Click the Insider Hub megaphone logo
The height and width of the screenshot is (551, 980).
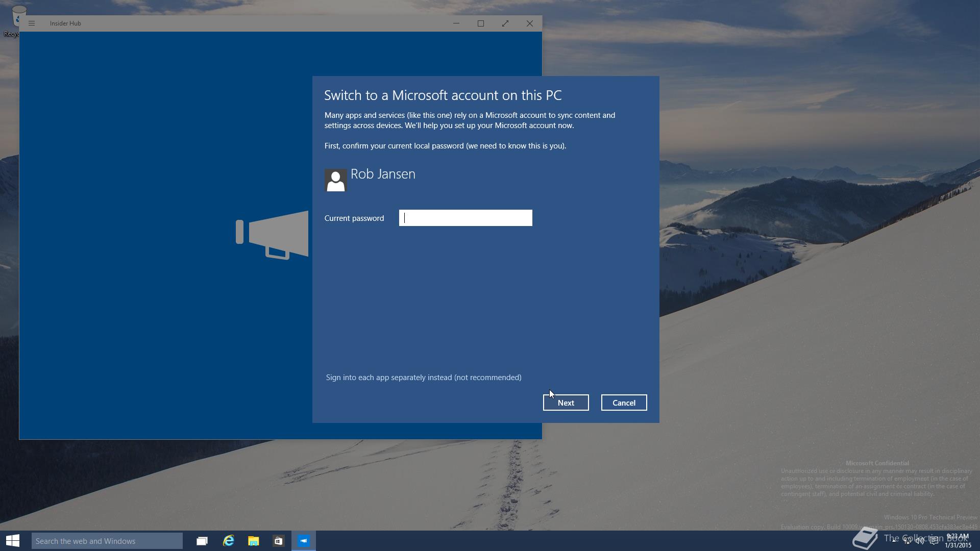point(272,235)
